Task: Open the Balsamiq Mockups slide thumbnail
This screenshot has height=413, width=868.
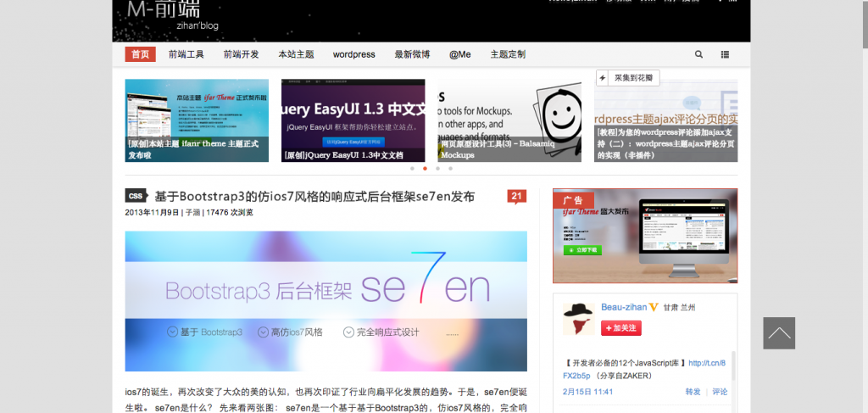Action: (509, 120)
